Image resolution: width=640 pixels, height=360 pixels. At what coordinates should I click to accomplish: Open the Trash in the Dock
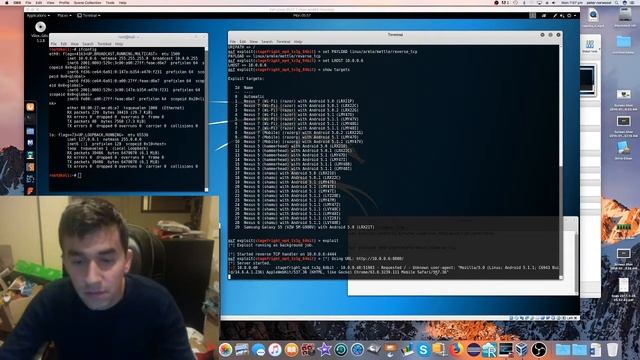(612, 350)
